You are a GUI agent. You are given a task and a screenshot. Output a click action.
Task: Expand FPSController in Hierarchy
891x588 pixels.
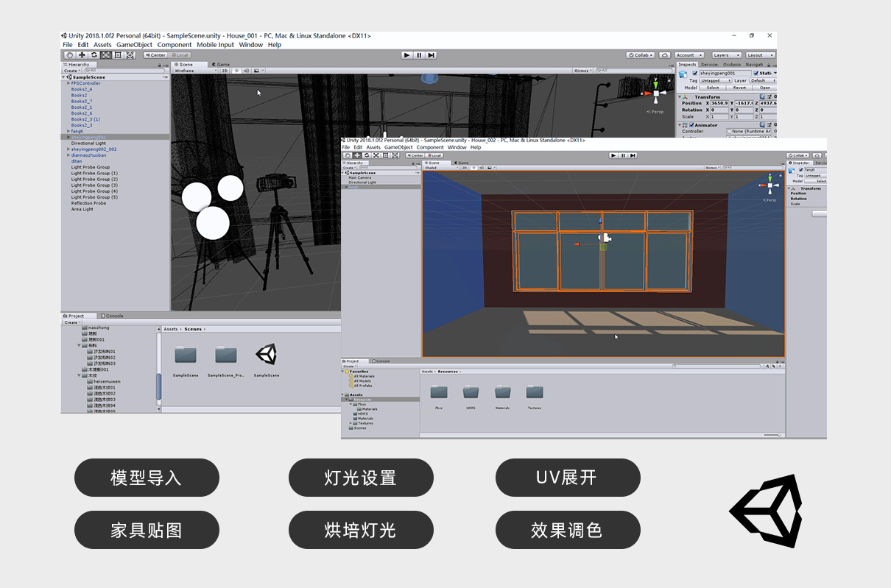point(68,83)
